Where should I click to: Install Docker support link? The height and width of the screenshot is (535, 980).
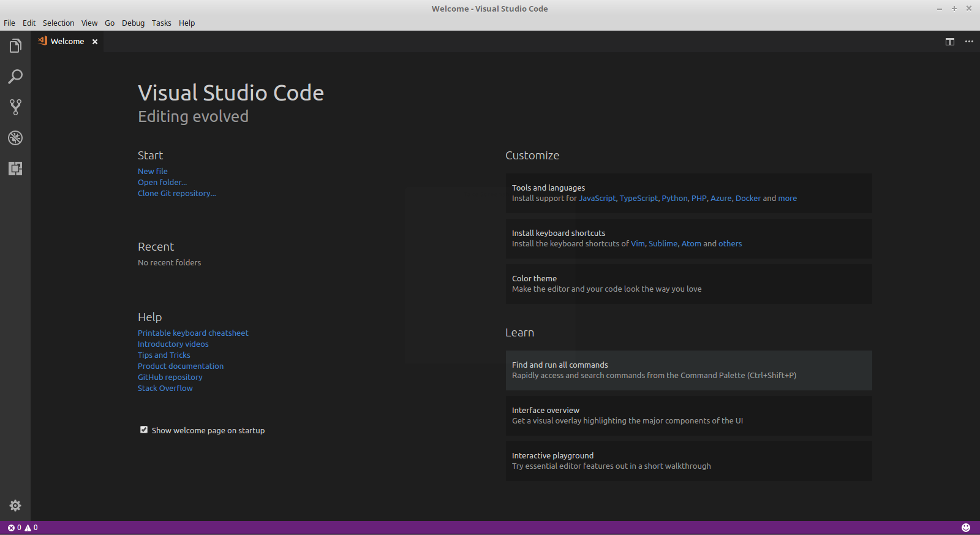click(748, 198)
